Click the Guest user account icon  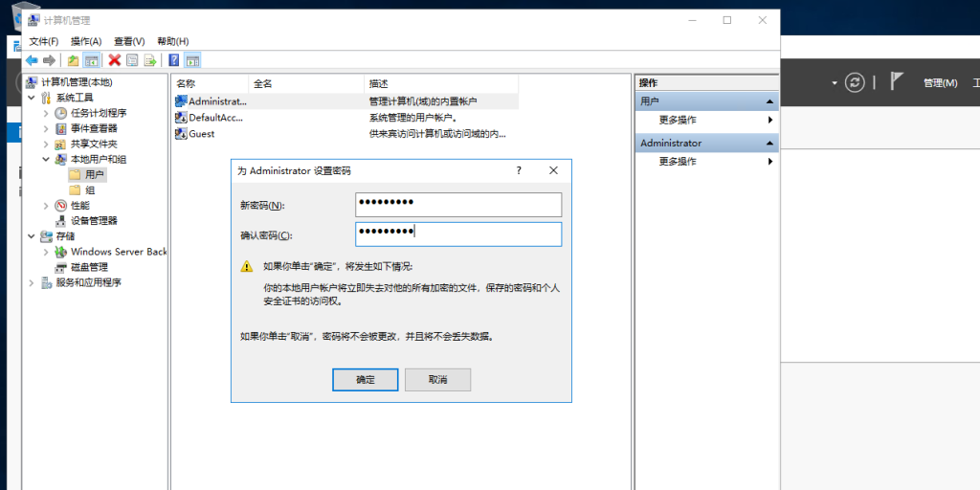tap(181, 133)
